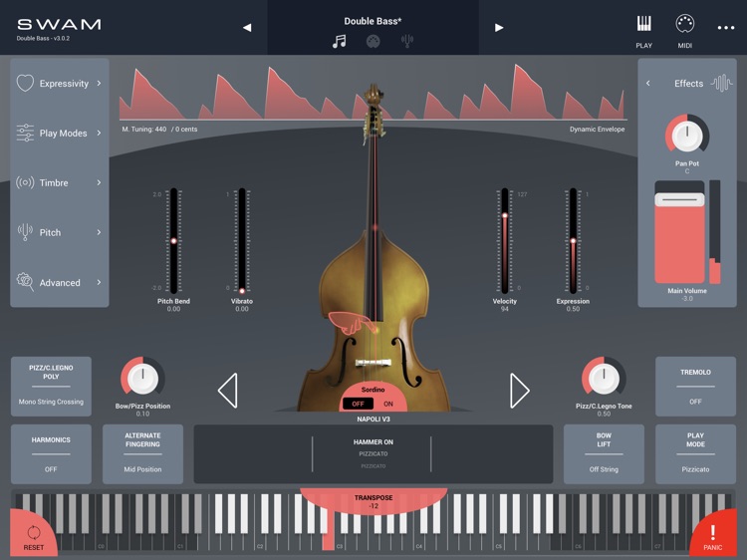Viewport: 747px width, 560px height.
Task: Open the Advanced menu
Action: 60,282
